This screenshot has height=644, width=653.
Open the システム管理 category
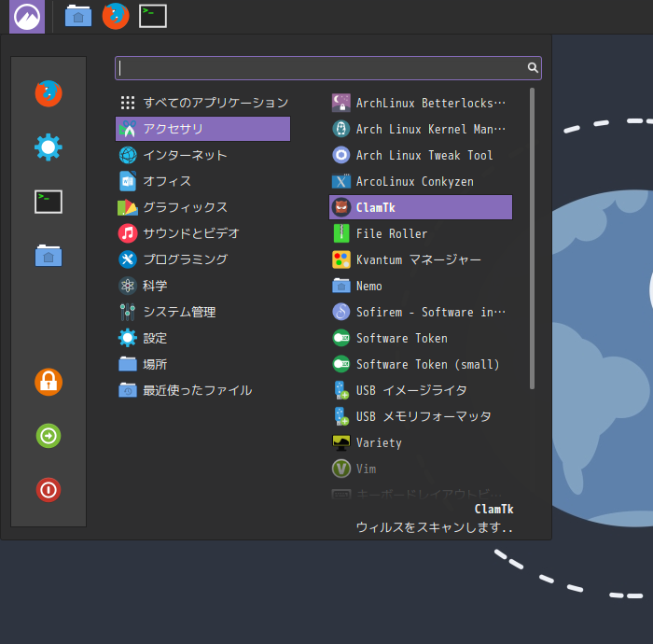[179, 312]
